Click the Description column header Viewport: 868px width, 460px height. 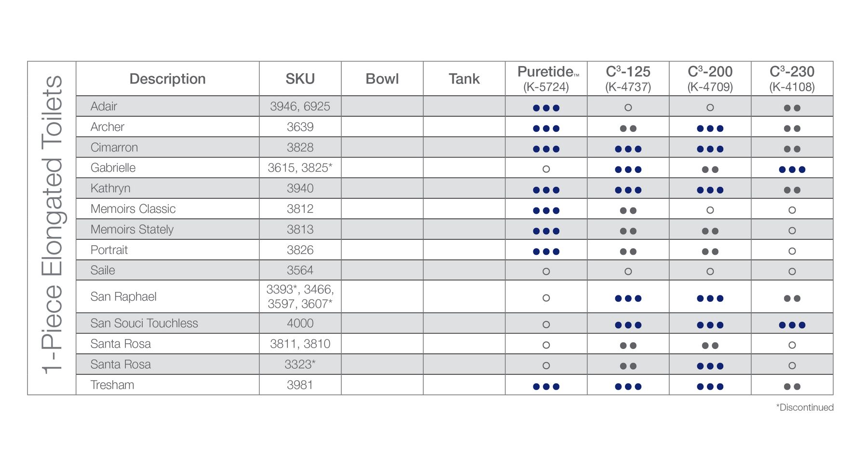coord(167,79)
